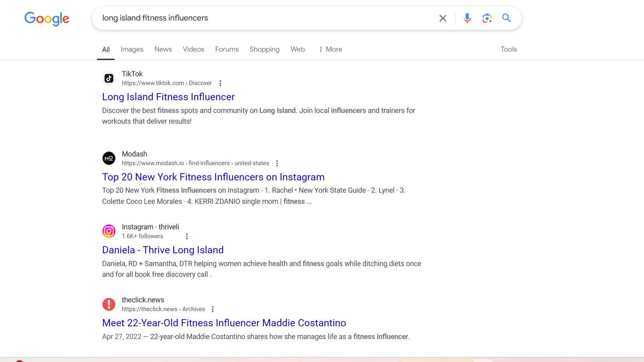The image size is (644, 362).
Task: Click the theclick.news site name
Action: (143, 300)
